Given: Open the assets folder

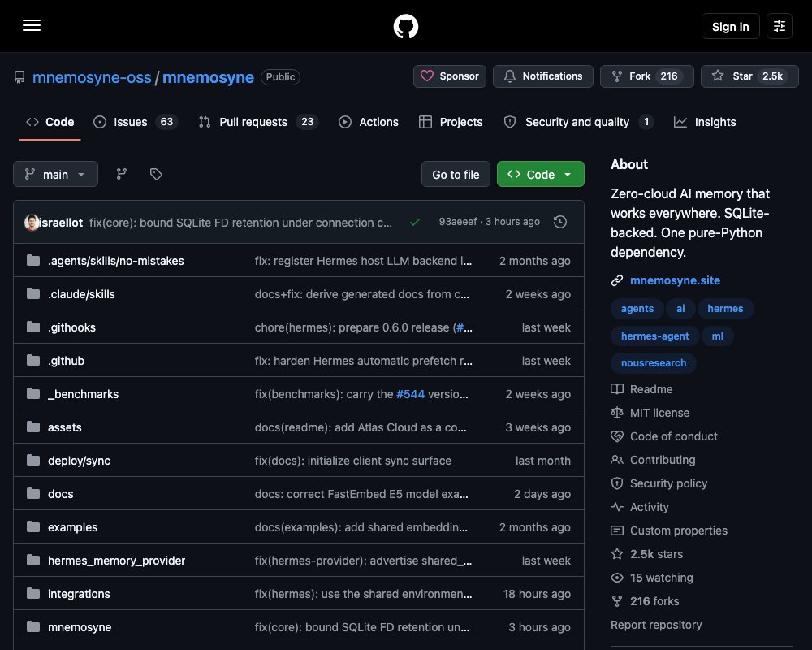Looking at the screenshot, I should 65,427.
